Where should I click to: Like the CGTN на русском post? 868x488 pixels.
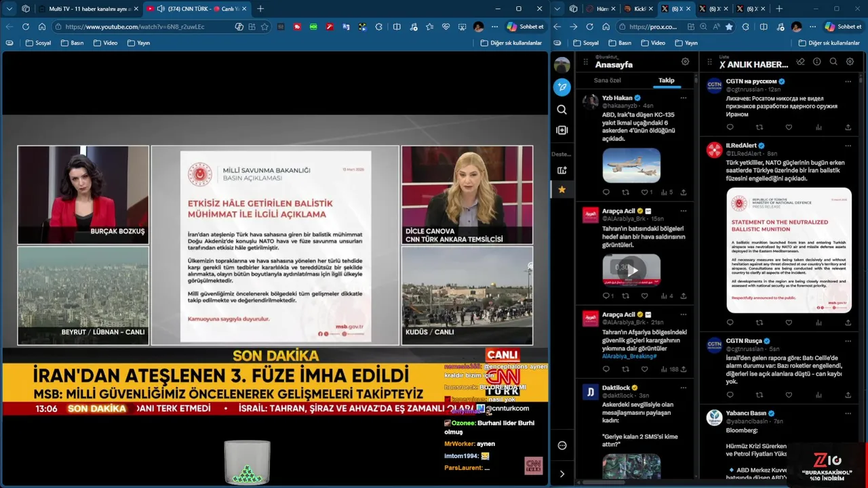click(x=789, y=127)
